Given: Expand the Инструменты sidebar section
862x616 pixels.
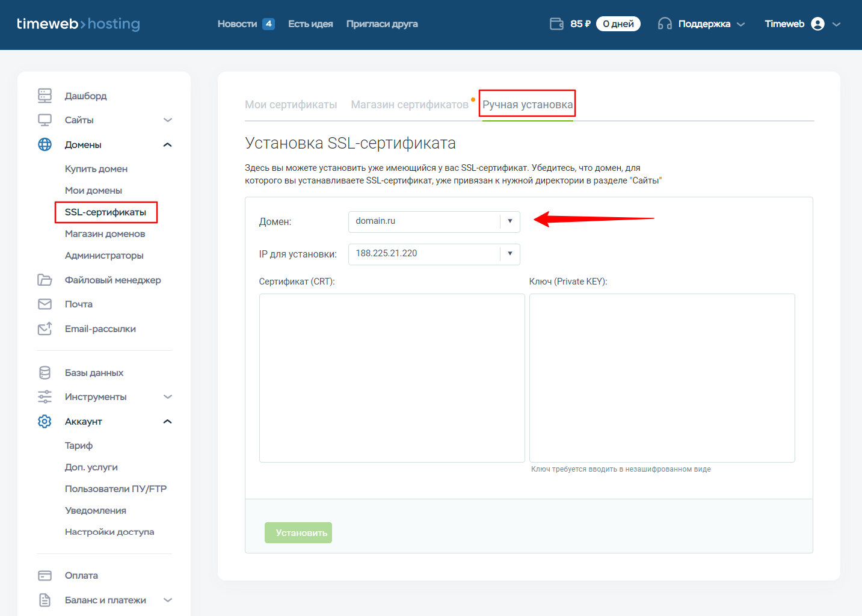Looking at the screenshot, I should [168, 397].
